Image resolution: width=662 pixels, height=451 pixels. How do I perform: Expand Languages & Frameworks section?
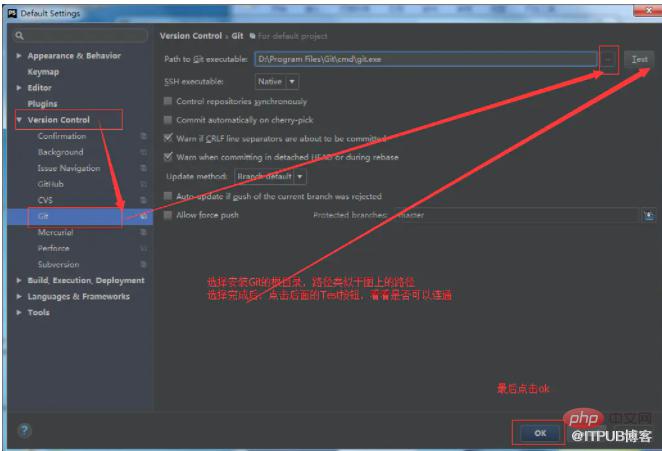pos(19,296)
